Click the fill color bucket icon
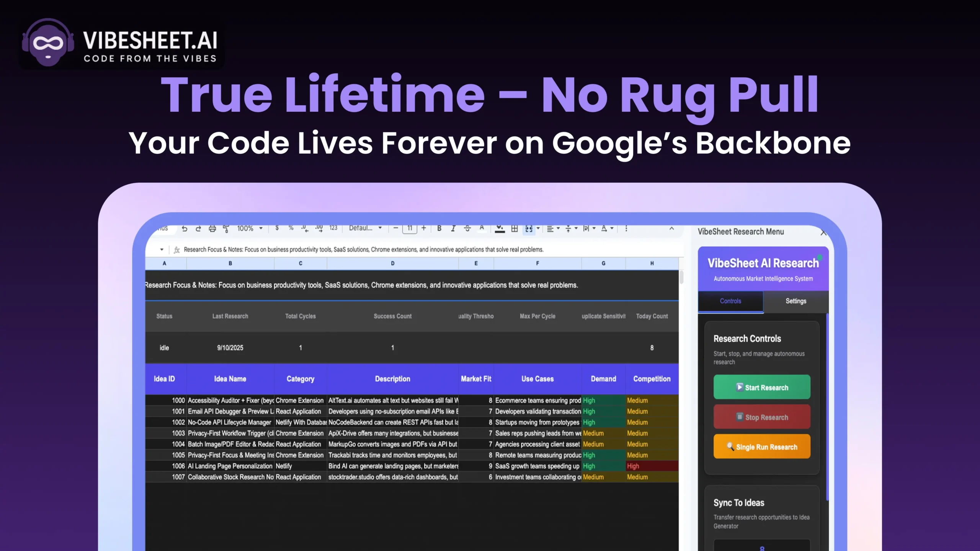 point(499,228)
